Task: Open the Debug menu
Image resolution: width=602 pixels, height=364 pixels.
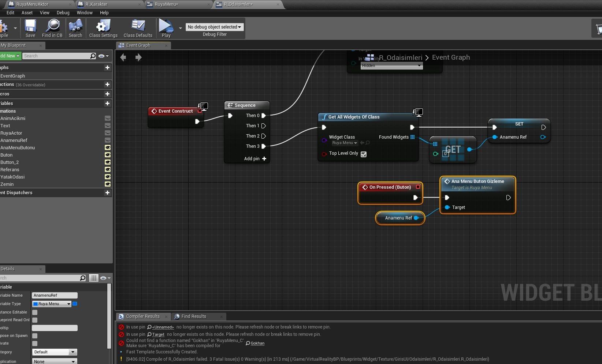Action: (x=63, y=13)
